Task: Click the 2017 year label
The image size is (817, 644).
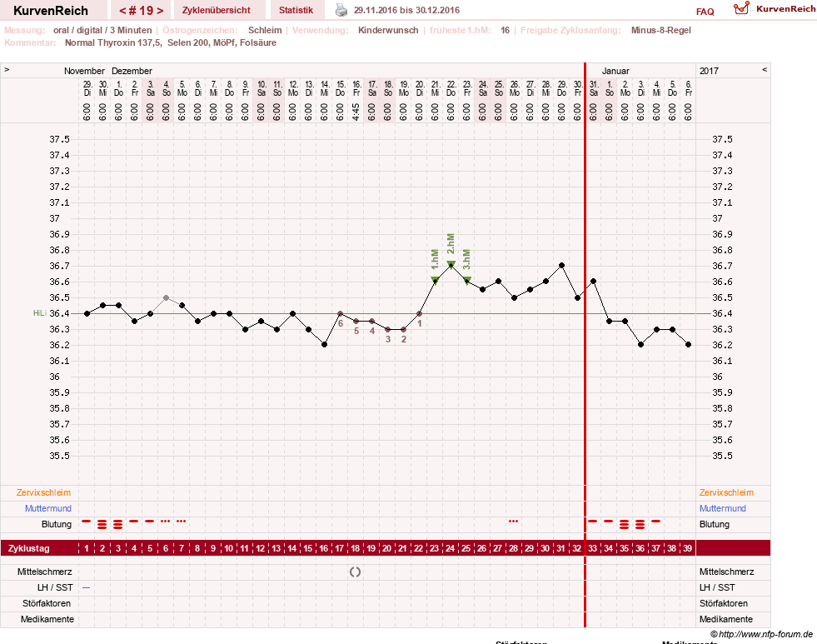Action: (709, 71)
